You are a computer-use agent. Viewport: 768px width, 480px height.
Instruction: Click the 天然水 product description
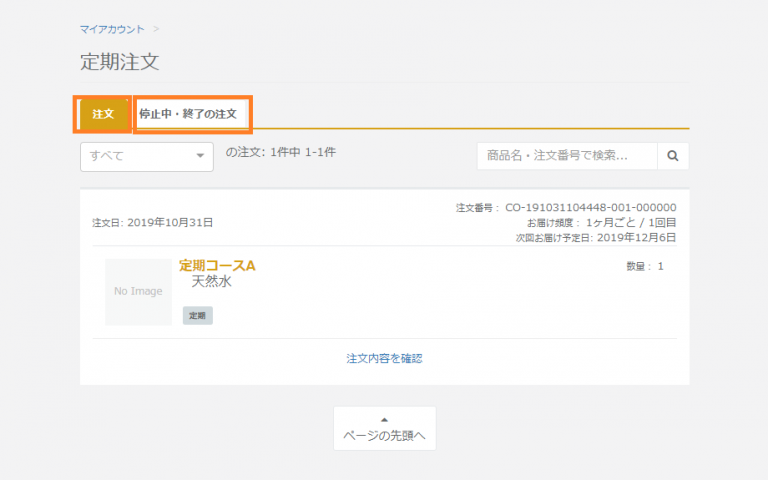click(x=211, y=282)
